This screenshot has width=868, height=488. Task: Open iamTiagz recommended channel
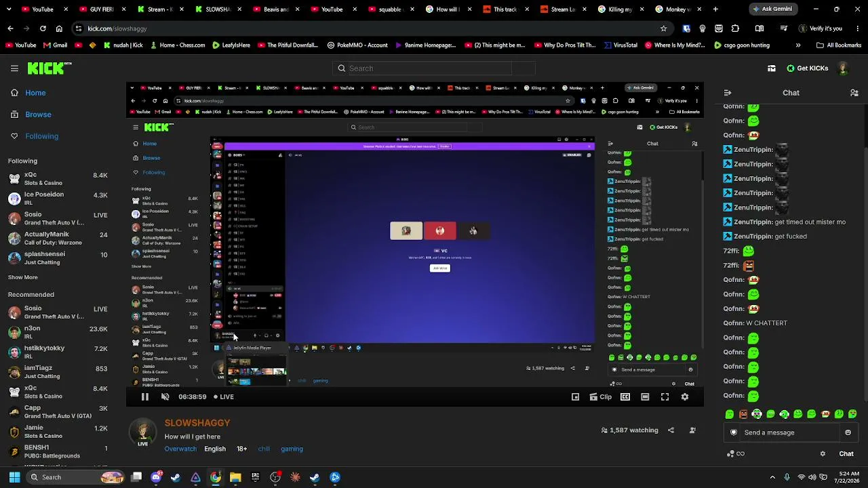pos(58,371)
